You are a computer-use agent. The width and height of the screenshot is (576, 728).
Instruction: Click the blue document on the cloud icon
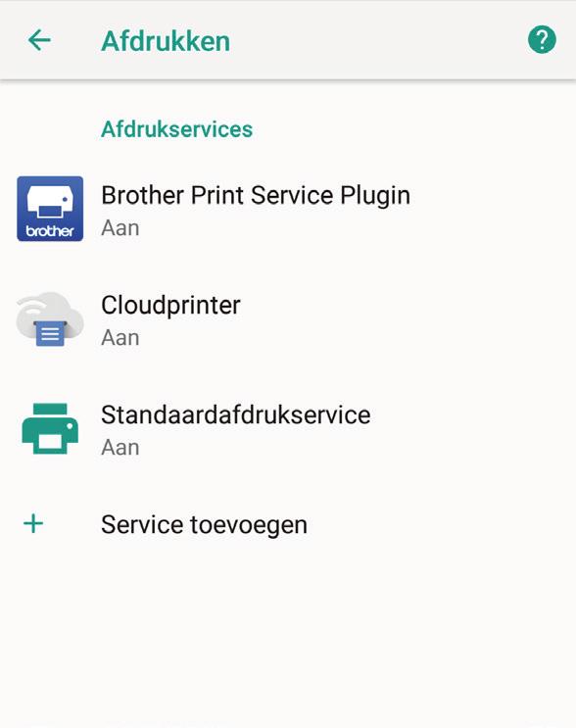coord(50,333)
